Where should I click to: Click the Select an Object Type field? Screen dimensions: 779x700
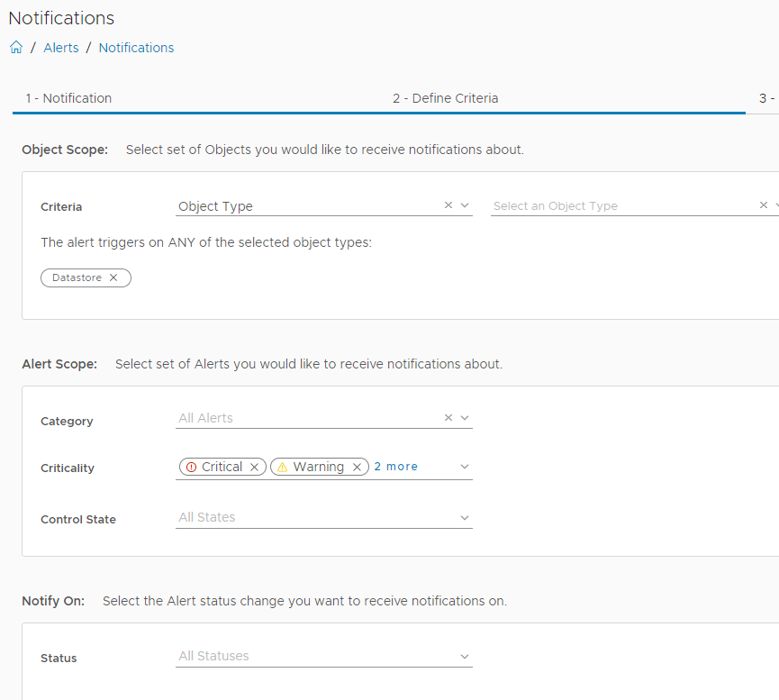(621, 206)
